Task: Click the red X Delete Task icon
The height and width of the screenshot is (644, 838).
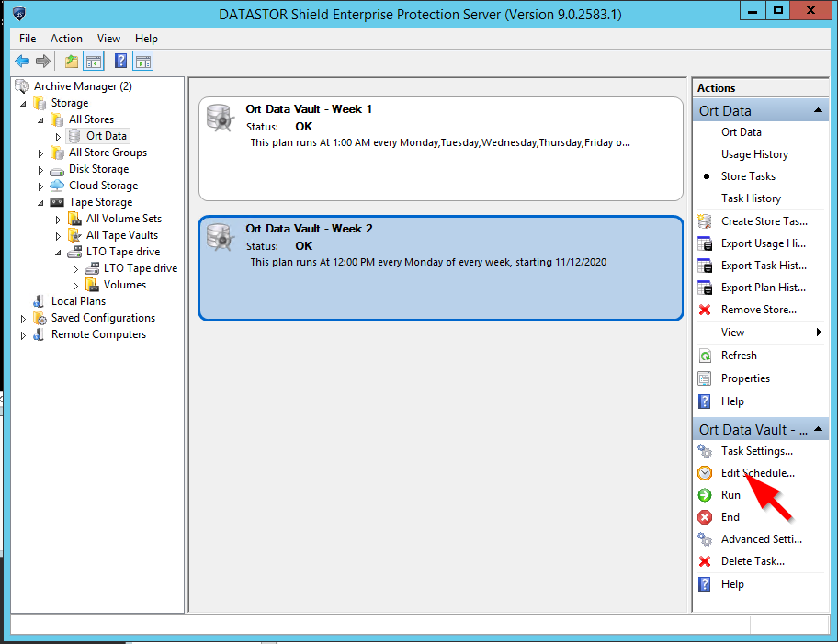Action: click(705, 561)
